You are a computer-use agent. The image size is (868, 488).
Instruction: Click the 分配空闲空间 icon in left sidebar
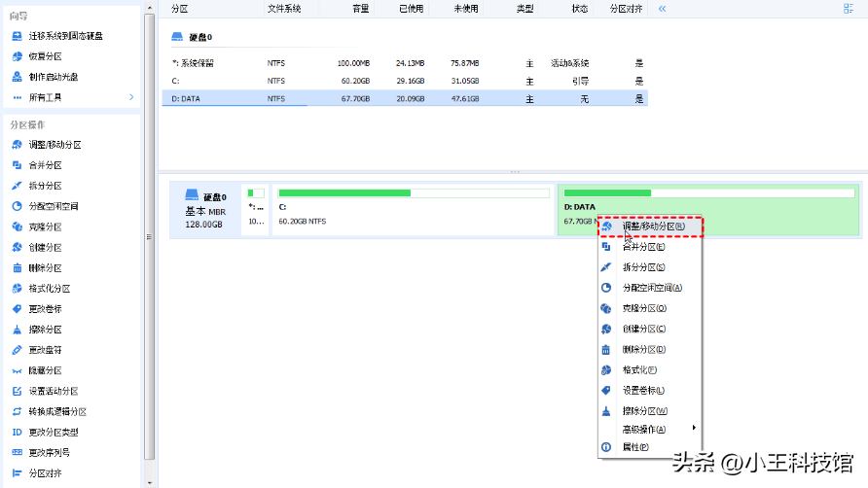18,206
